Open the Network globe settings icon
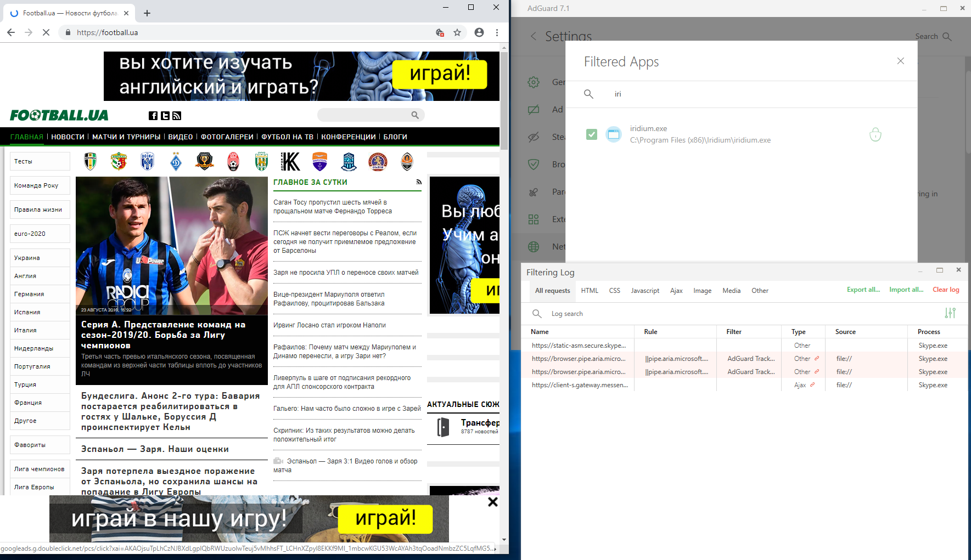Screen dimensions: 971x560 coord(534,246)
